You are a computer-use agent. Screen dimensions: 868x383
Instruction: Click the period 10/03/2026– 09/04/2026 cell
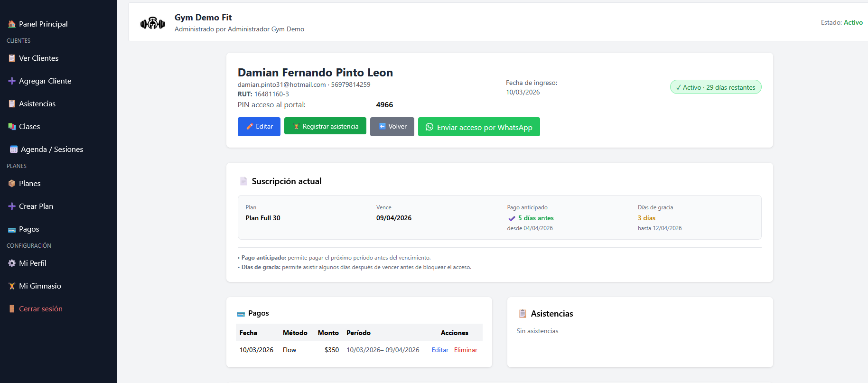click(383, 350)
